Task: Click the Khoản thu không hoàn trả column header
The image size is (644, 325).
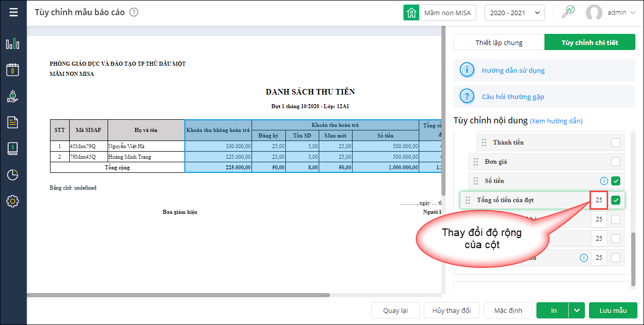Action: point(218,130)
